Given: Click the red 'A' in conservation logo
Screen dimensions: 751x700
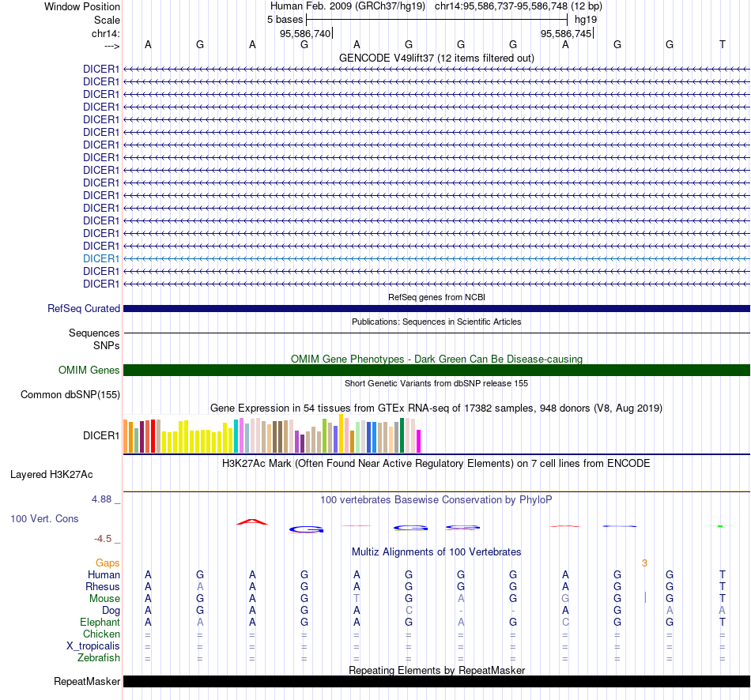Looking at the screenshot, I should click(x=252, y=522).
